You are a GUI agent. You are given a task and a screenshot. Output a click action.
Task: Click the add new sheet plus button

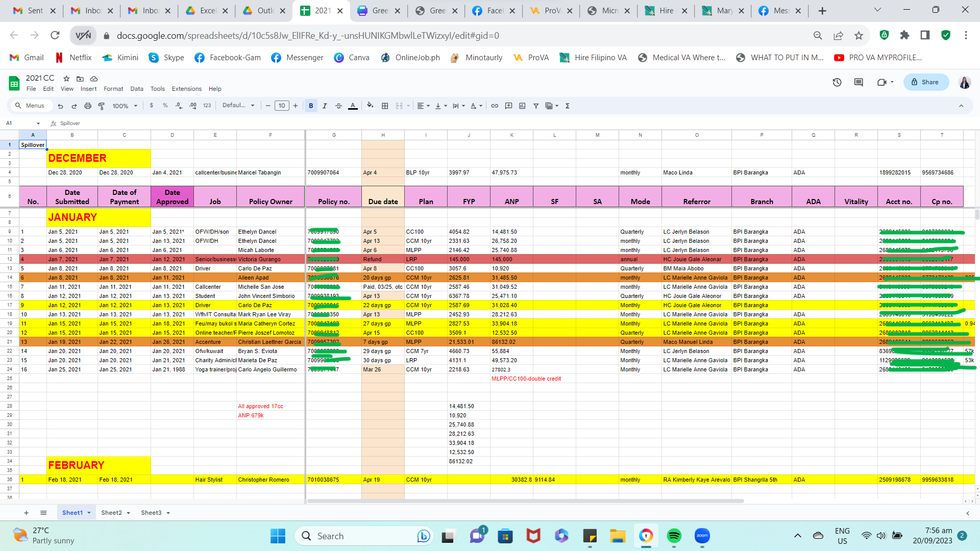(x=26, y=513)
